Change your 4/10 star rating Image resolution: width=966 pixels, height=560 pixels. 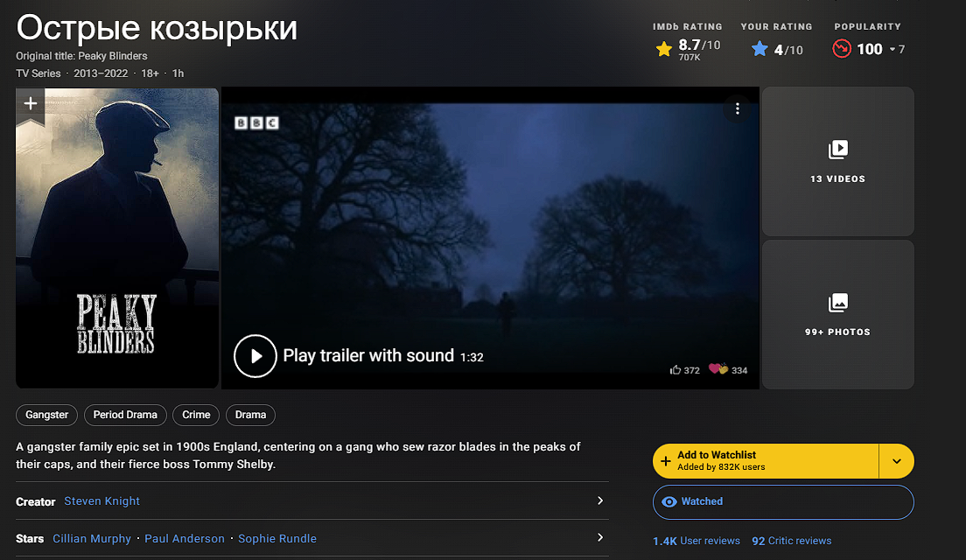point(777,49)
